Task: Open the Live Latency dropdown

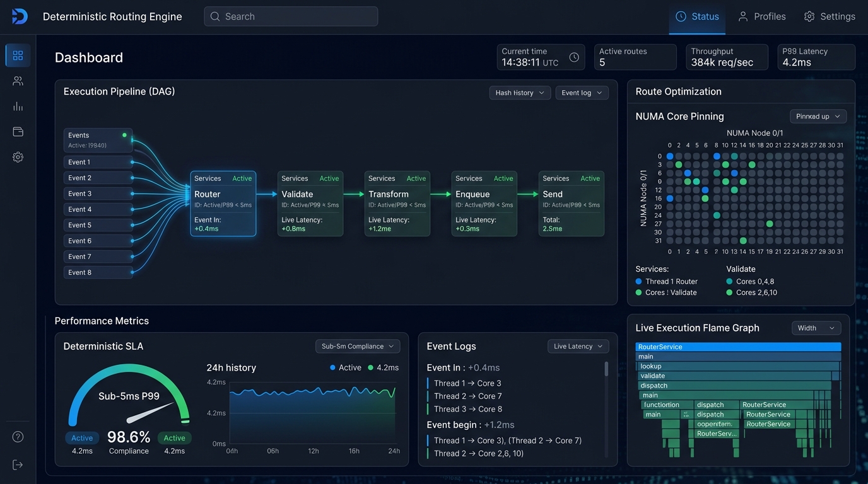Action: [x=578, y=346]
